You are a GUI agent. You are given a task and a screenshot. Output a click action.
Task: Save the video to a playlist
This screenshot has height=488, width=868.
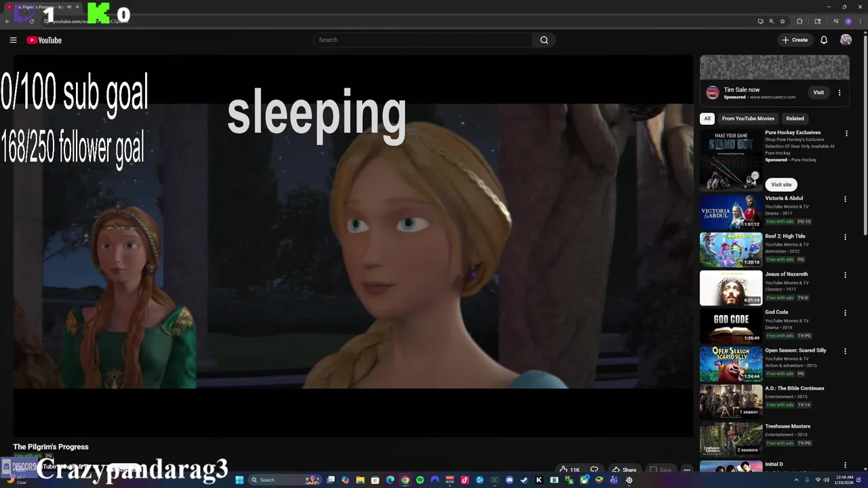[660, 469]
